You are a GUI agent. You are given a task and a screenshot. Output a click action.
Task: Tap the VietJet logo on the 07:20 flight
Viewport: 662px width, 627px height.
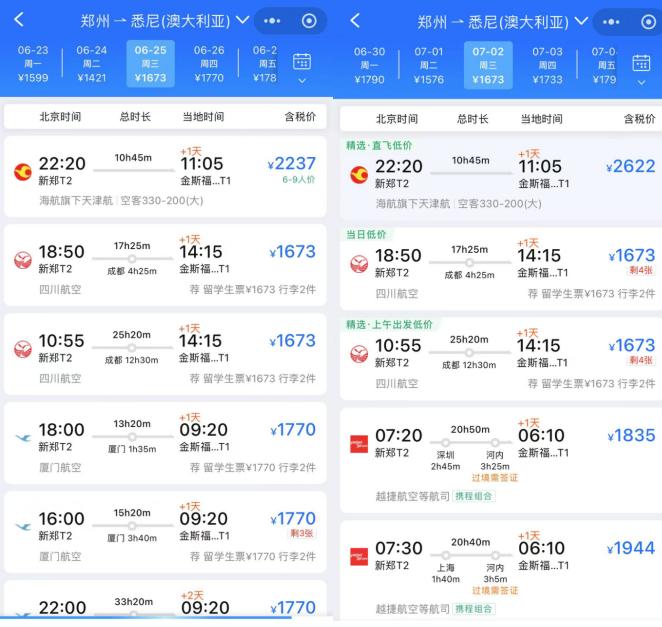[x=359, y=443]
